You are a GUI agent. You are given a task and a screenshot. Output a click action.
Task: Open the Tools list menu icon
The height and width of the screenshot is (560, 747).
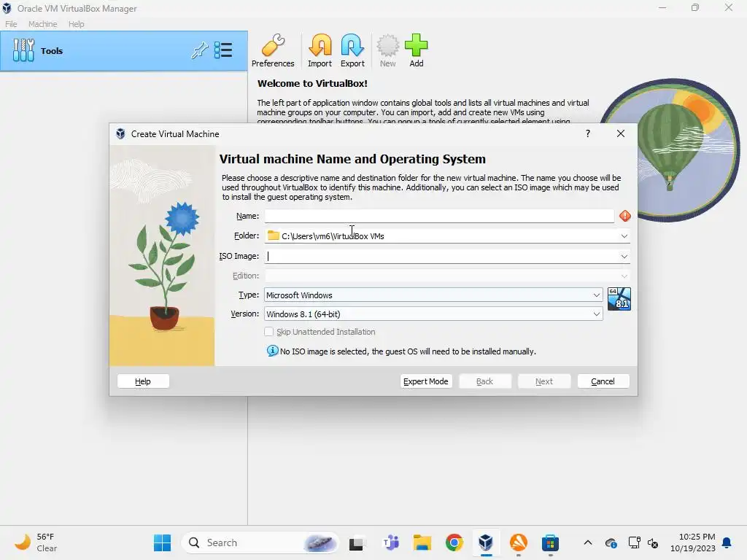point(223,50)
